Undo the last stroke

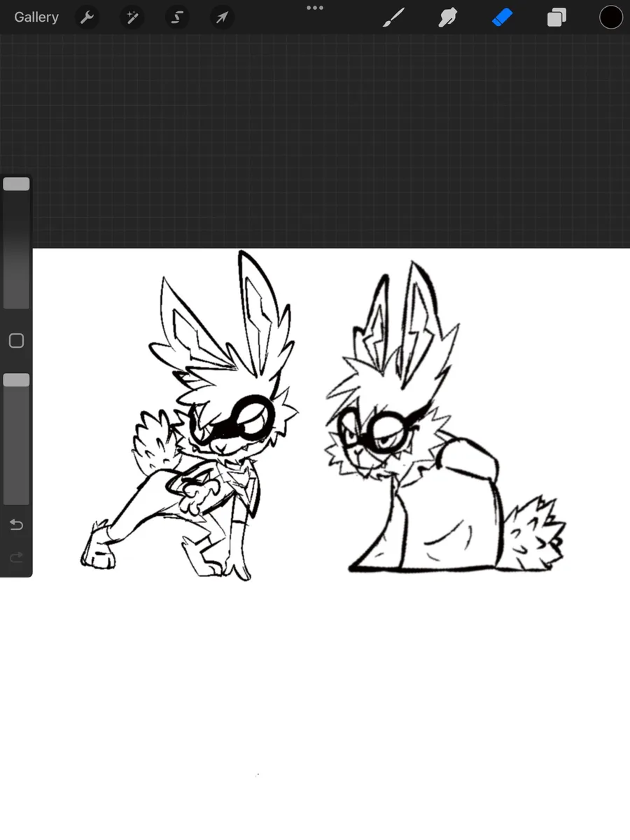click(x=16, y=524)
